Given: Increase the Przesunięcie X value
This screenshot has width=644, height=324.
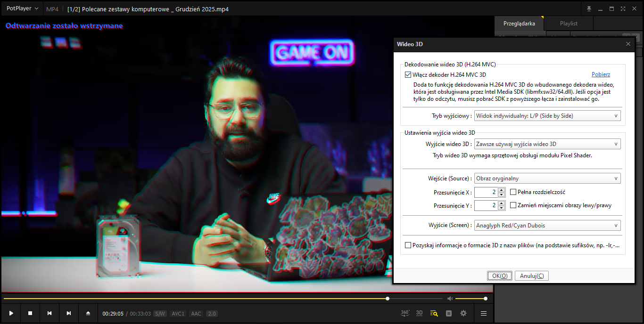Looking at the screenshot, I should [502, 190].
